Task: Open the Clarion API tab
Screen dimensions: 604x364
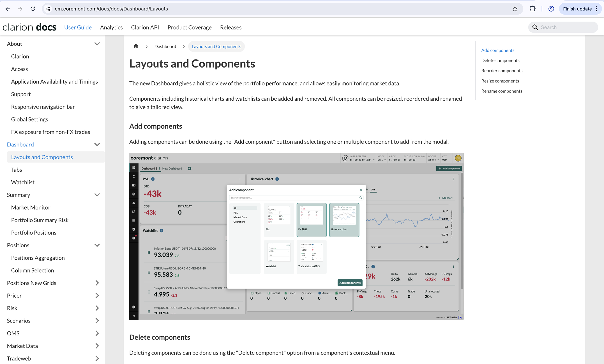Action: [x=145, y=27]
